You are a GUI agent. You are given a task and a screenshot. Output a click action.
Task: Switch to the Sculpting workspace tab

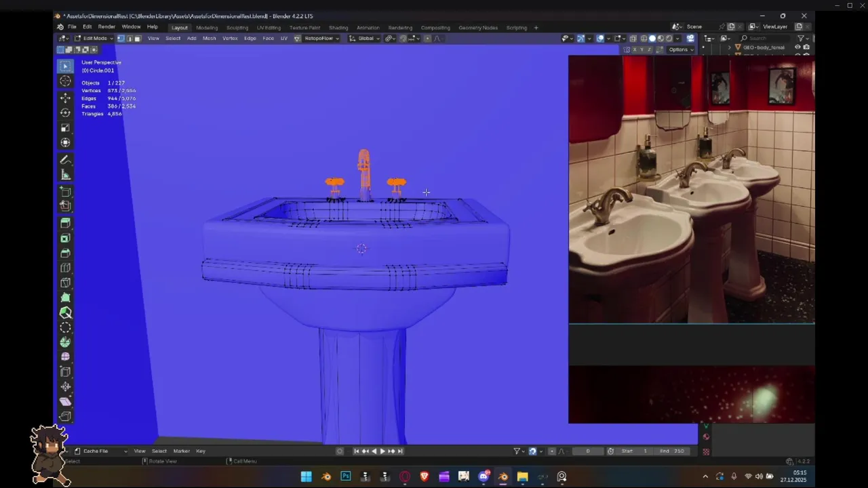pos(237,28)
